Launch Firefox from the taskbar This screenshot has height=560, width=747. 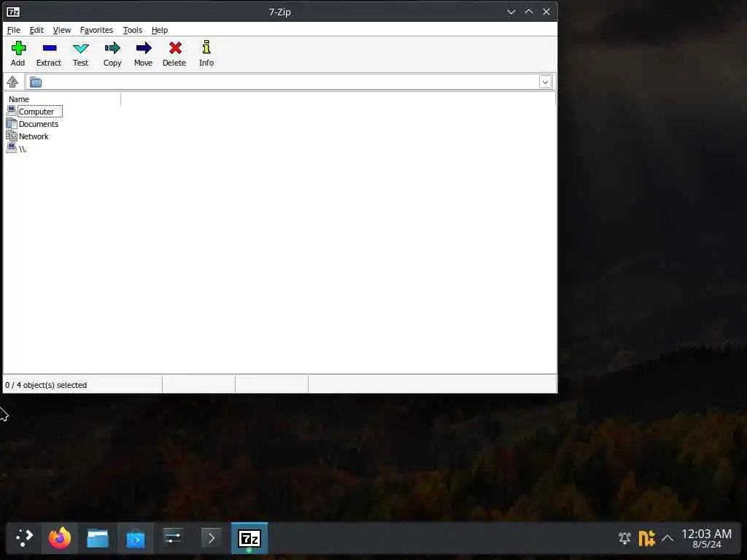[x=60, y=538]
